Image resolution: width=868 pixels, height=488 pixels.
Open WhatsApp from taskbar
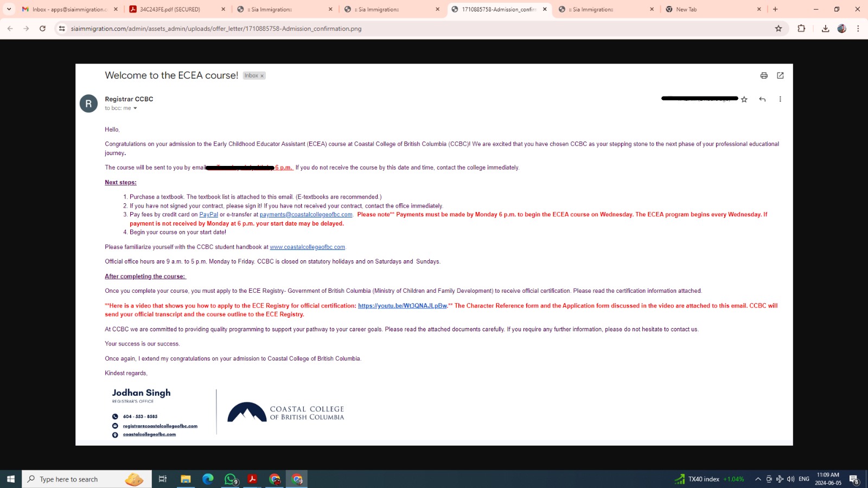(x=231, y=479)
